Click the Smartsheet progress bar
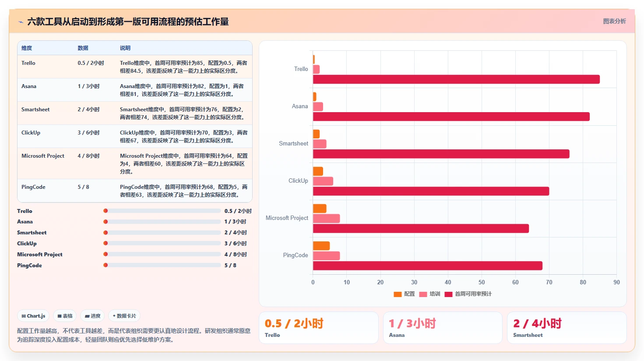Image resolution: width=644 pixels, height=361 pixels. 162,233
